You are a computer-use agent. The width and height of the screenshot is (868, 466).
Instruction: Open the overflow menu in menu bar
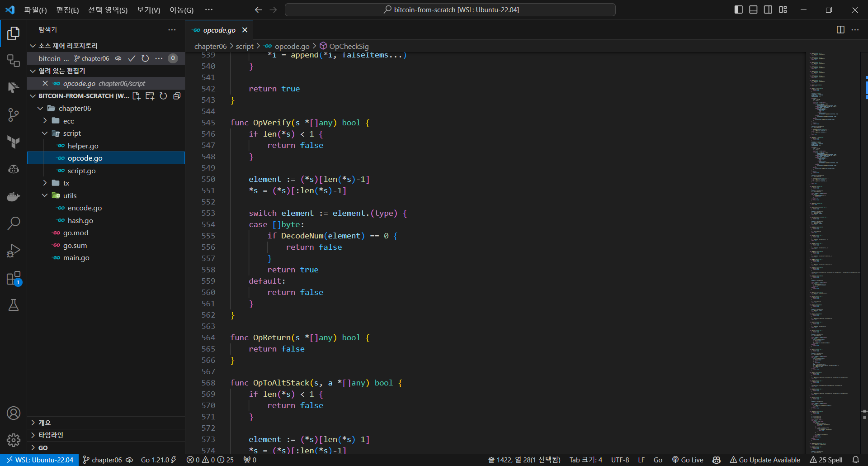click(208, 10)
